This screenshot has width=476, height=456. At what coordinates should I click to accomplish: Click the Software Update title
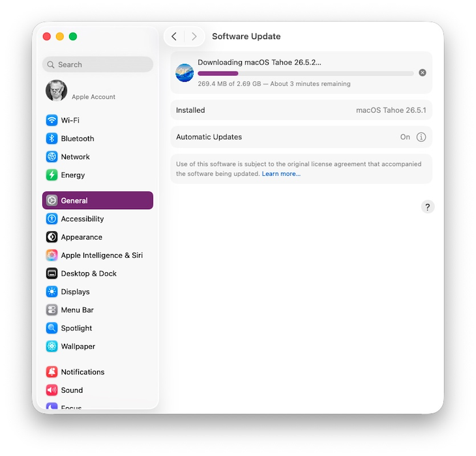[246, 36]
